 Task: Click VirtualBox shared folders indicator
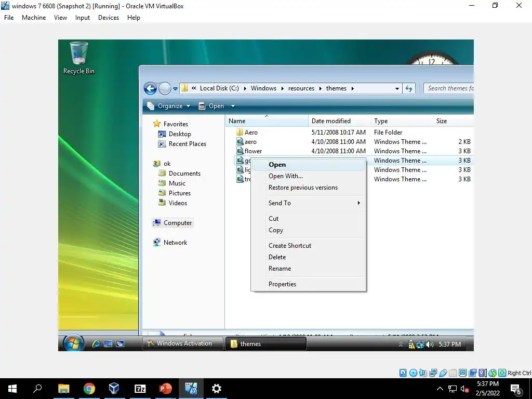click(453, 373)
